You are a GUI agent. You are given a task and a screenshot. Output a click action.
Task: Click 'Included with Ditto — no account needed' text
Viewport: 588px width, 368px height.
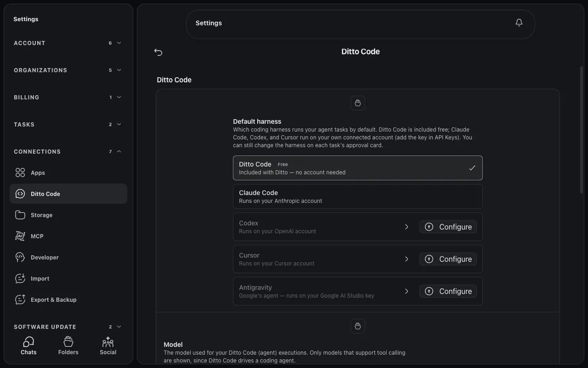tap(292, 172)
